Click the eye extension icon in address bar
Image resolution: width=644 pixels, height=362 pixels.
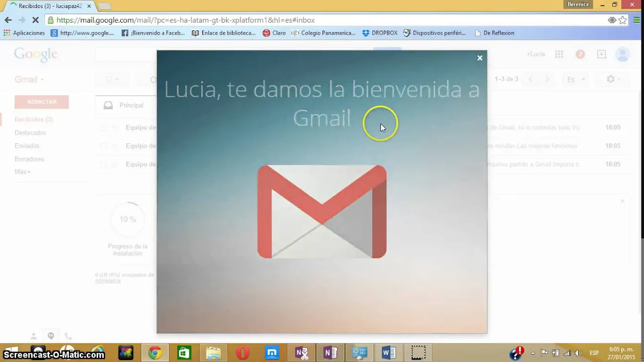(612, 20)
